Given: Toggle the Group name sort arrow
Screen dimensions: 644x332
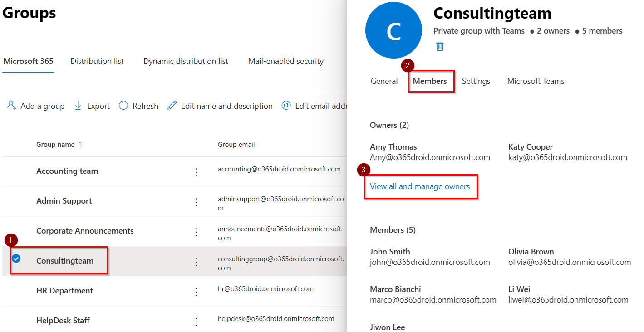Looking at the screenshot, I should tap(80, 144).
